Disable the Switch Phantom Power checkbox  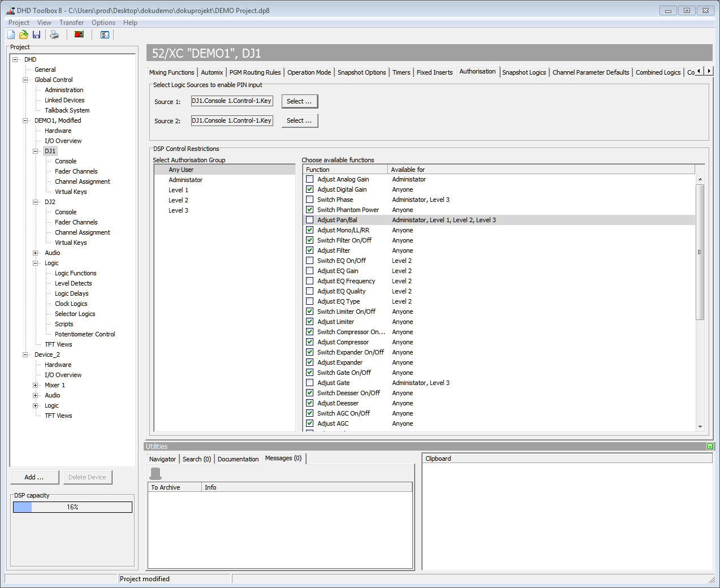click(x=309, y=209)
